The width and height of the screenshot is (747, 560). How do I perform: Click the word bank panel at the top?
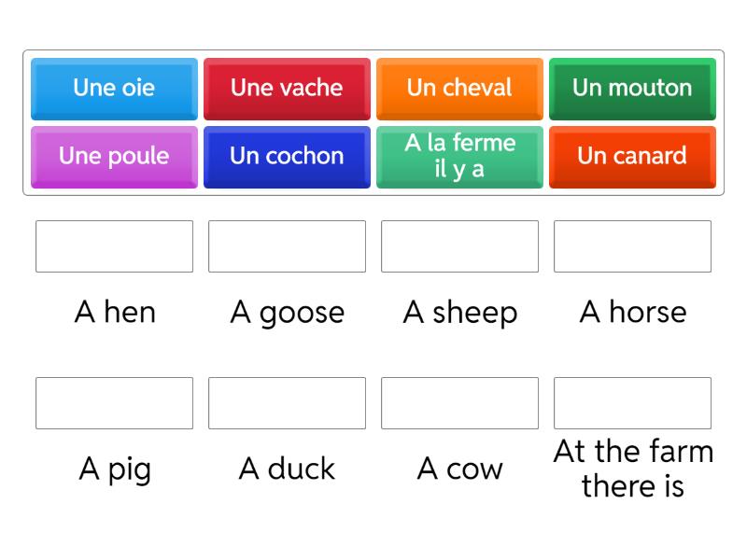tap(373, 121)
